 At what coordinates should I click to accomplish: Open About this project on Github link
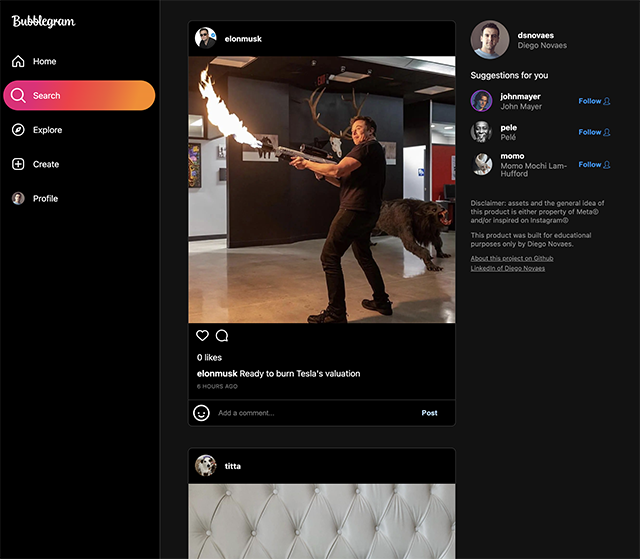coord(512,258)
